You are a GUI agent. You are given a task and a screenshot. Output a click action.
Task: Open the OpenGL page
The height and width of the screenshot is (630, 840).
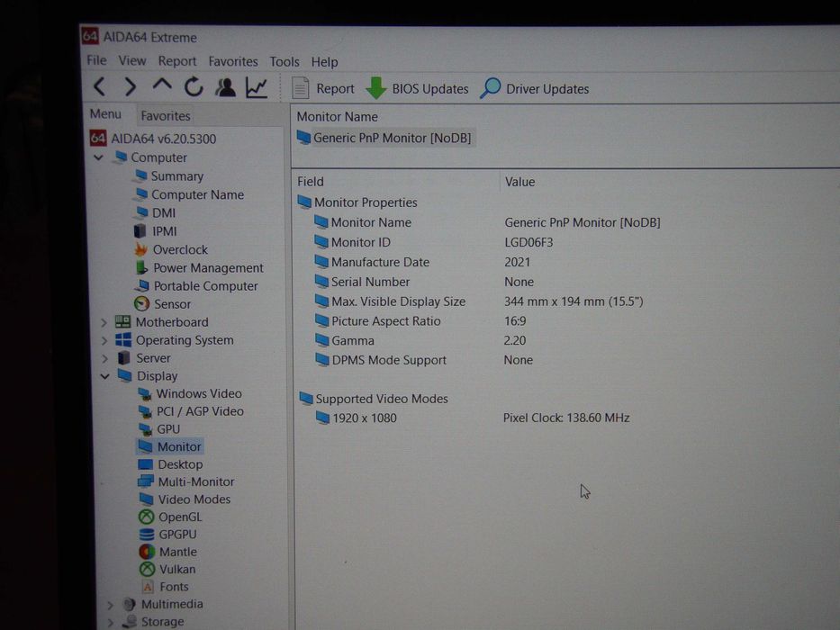pyautogui.click(x=170, y=517)
